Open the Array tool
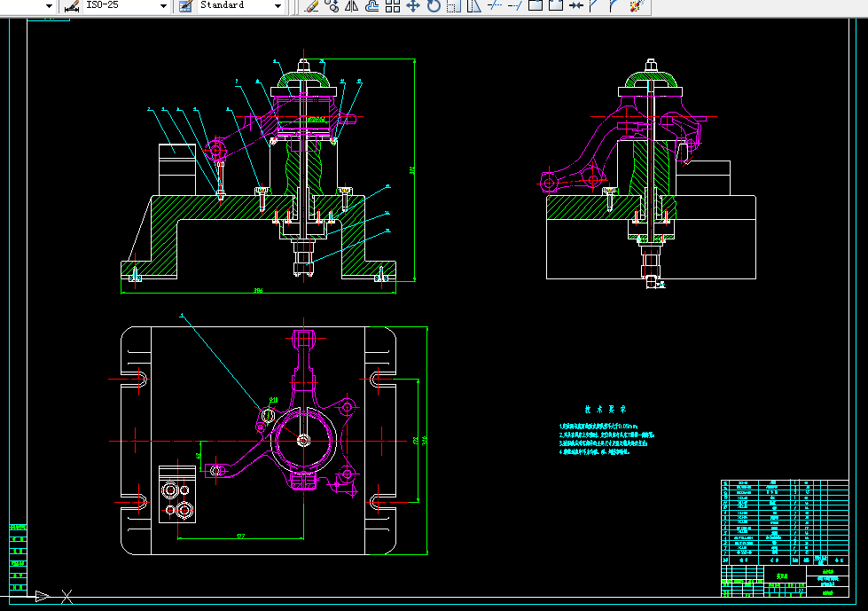 coord(393,6)
